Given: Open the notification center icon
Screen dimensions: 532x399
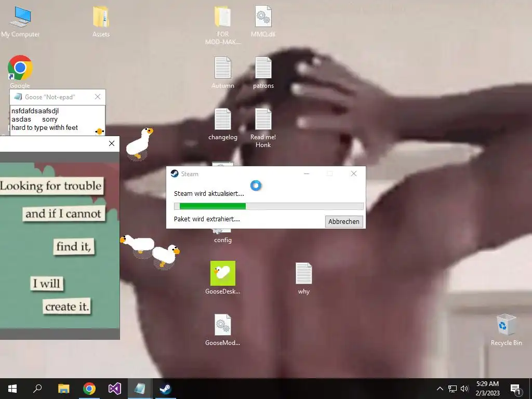Looking at the screenshot, I should pyautogui.click(x=516, y=389).
